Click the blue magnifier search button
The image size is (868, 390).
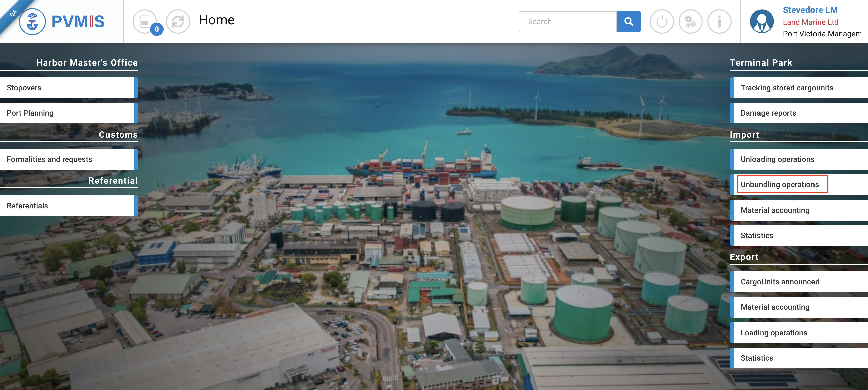(x=628, y=22)
